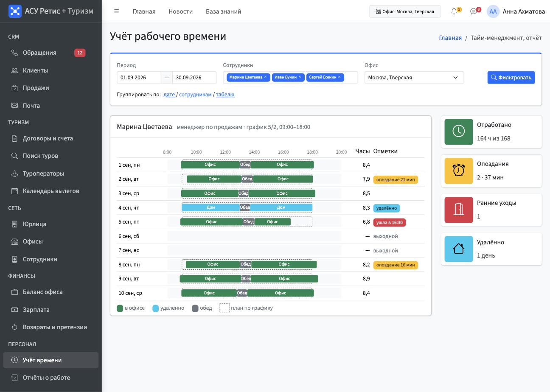Click the start date field 01.09.2026

(x=139, y=78)
